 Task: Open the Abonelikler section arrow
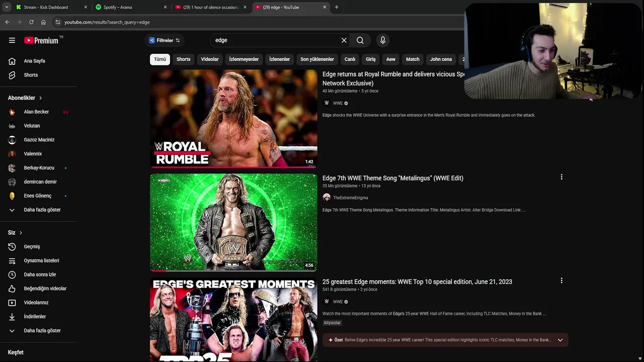tap(41, 98)
